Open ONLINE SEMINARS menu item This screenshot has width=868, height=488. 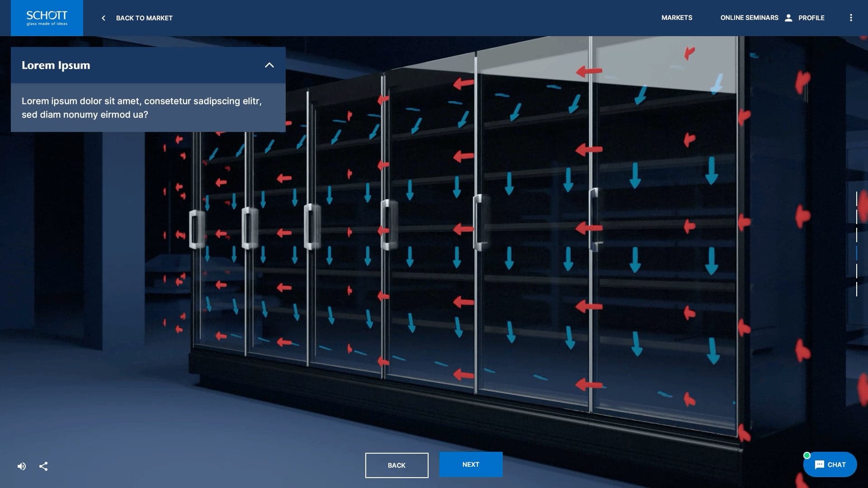click(749, 18)
